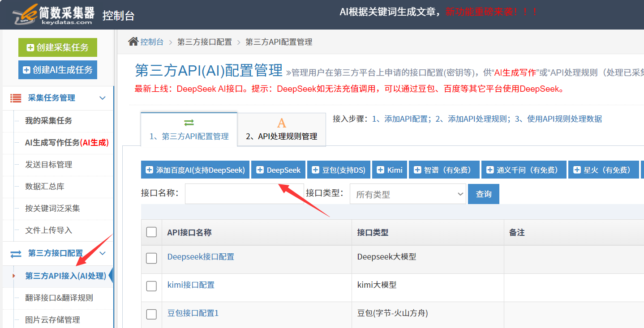
Task: Click the arrows icon beside 第三方接口配置 in sidebar
Action: (16, 254)
